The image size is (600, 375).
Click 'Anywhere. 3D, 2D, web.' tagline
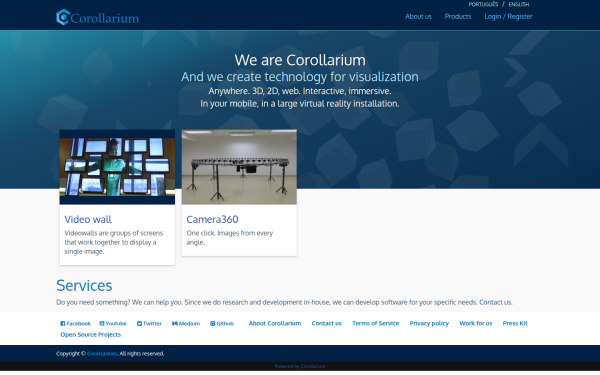coord(300,91)
